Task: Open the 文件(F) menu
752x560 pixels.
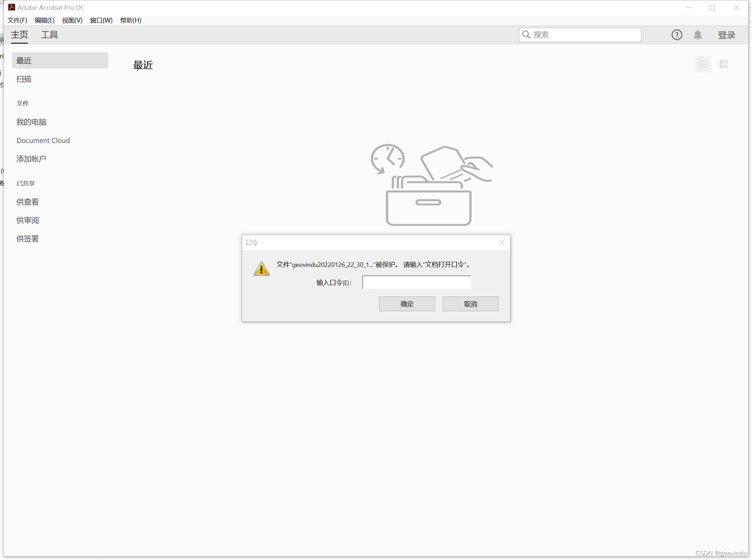Action: 17,20
